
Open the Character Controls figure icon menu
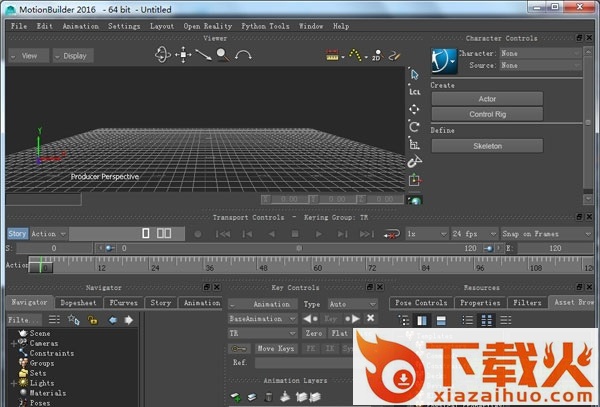[444, 60]
